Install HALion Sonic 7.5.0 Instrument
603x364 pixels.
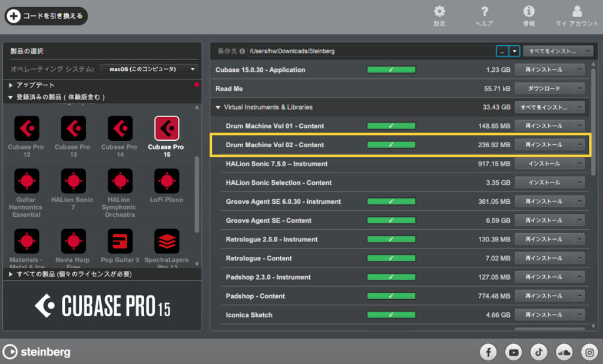(544, 164)
